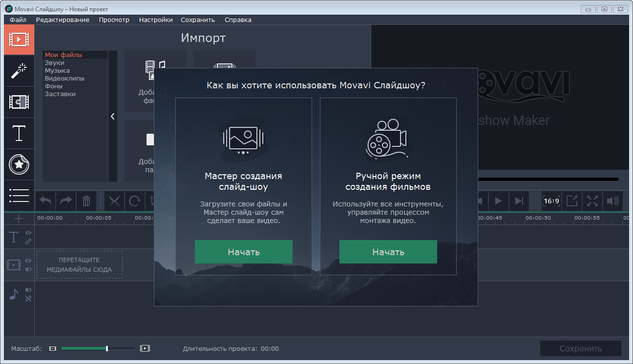Toggle link icon on audio track
The height and width of the screenshot is (364, 633).
[28, 299]
